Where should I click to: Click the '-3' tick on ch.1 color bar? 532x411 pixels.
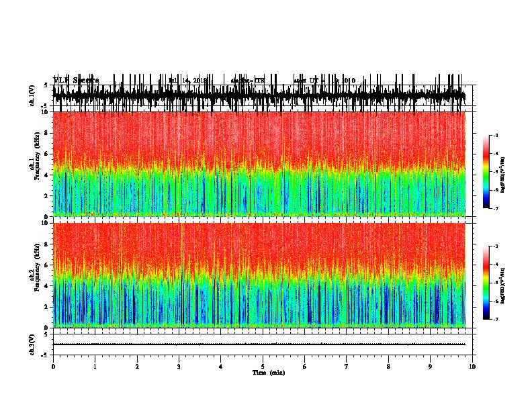point(496,136)
